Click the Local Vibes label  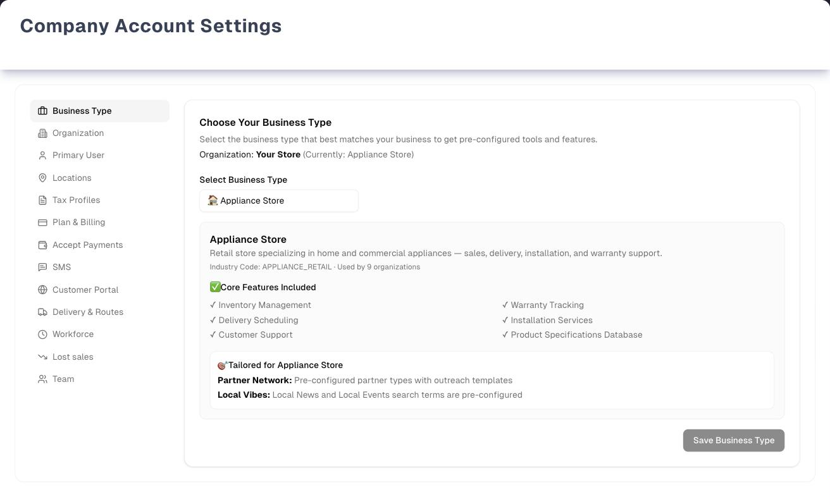tap(244, 395)
